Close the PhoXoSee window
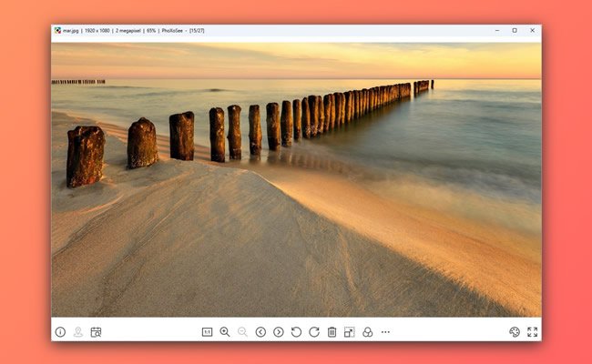 pos(533,31)
